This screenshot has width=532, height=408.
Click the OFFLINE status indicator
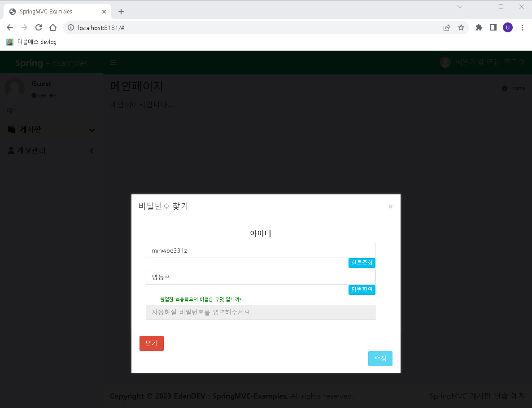[44, 96]
